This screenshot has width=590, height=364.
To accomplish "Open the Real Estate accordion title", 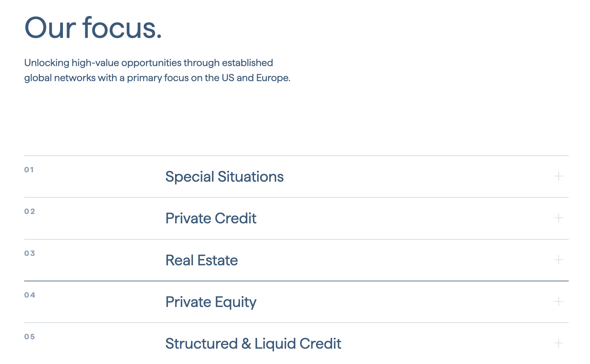I will point(201,260).
